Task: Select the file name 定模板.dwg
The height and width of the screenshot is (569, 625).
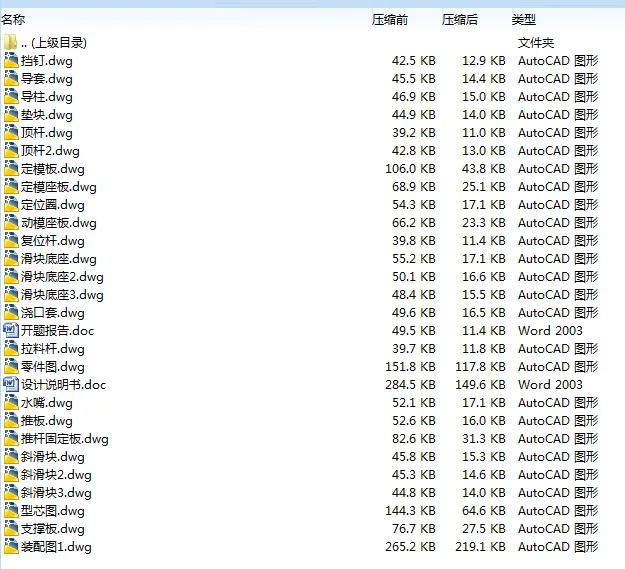Action: point(53,169)
